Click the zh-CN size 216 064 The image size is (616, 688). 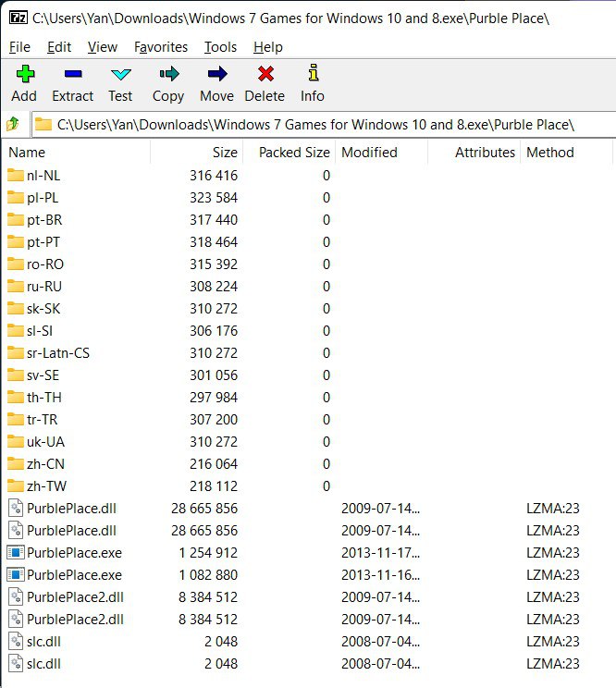(x=214, y=464)
